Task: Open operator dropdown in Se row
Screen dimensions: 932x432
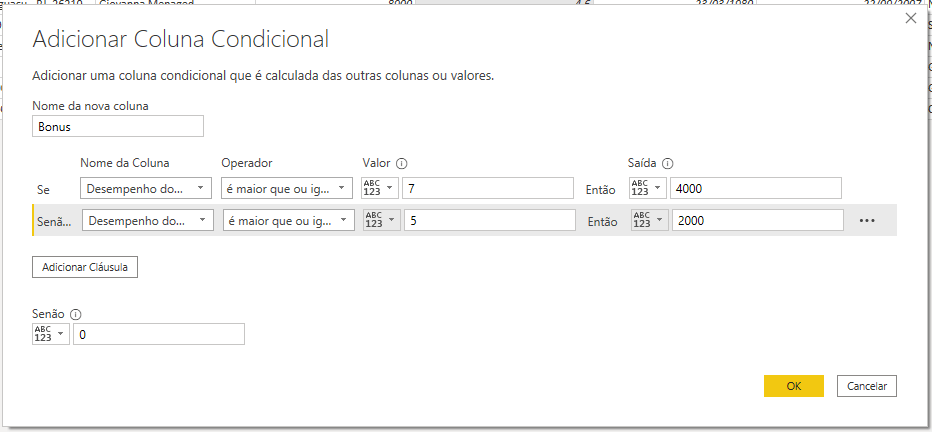Action: [x=286, y=188]
